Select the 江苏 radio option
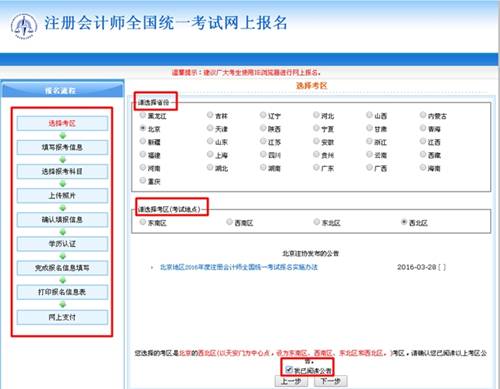This screenshot has height=389, width=500. (263, 141)
